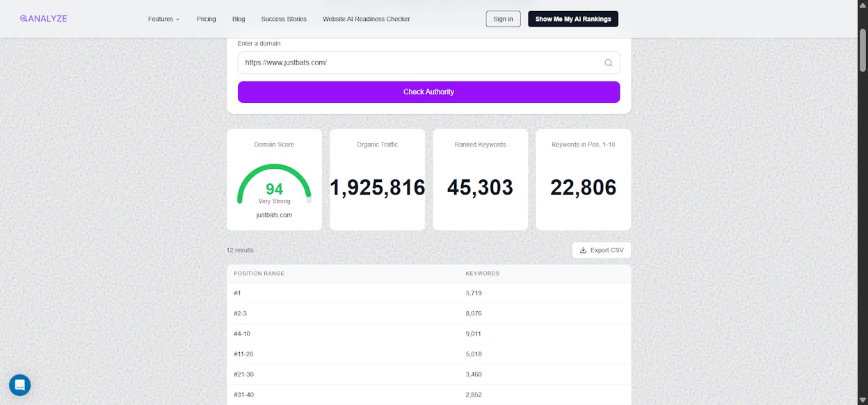Select the #21-30 position range row
868x405 pixels.
pyautogui.click(x=428, y=374)
